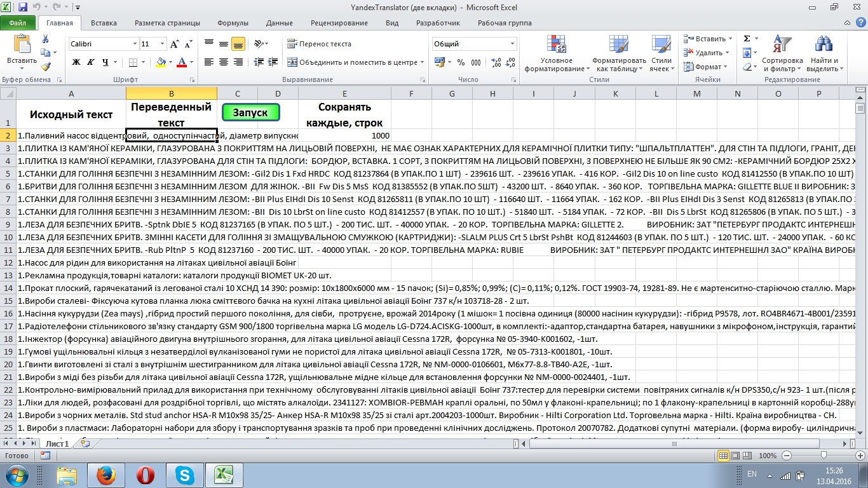This screenshot has height=488, width=868.
Task: Apply the red font color
Action: click(182, 62)
